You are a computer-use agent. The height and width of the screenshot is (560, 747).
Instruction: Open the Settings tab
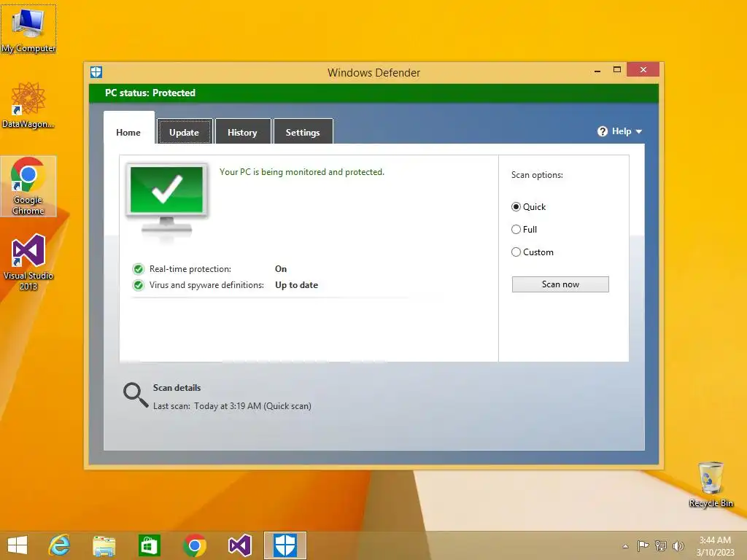tap(303, 132)
